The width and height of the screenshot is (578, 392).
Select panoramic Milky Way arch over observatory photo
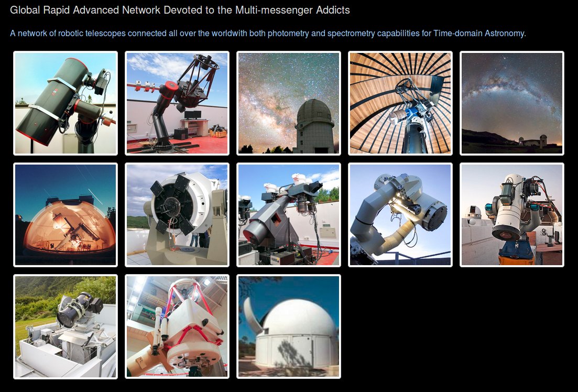(x=512, y=103)
